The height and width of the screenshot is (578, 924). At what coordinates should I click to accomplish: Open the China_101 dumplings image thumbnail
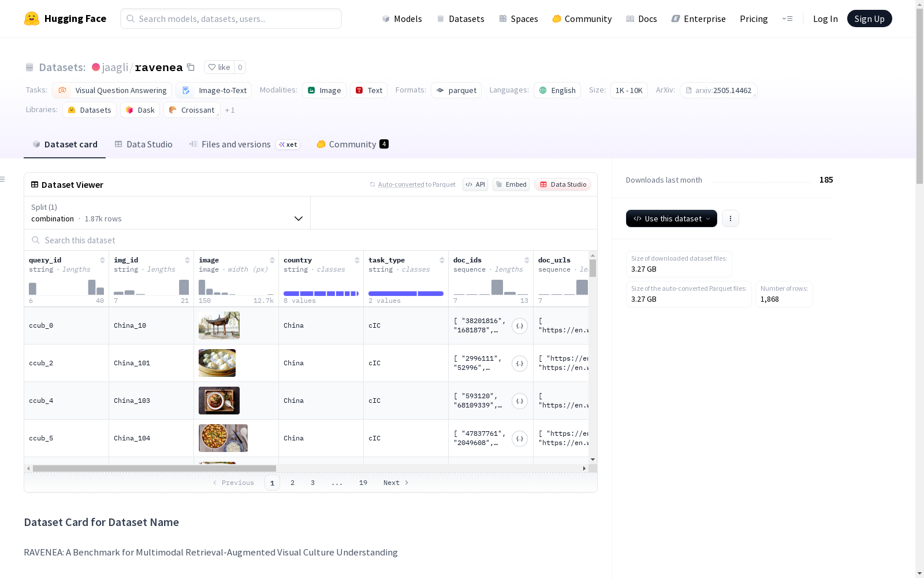pos(217,363)
